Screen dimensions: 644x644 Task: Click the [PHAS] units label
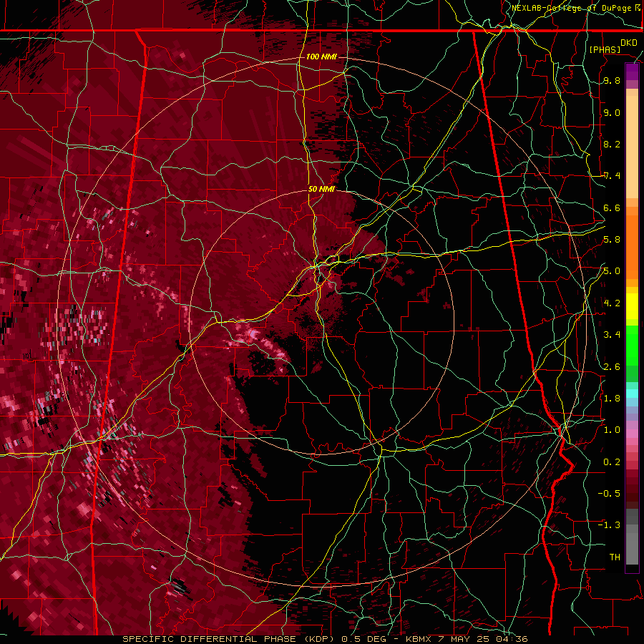tap(605, 49)
